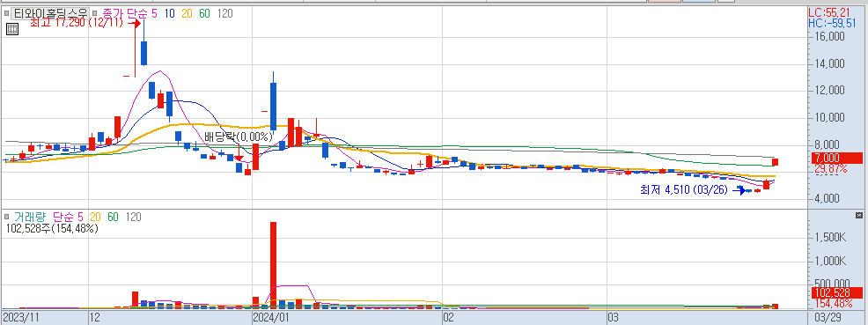Select price moving average 10 label

tap(171, 13)
